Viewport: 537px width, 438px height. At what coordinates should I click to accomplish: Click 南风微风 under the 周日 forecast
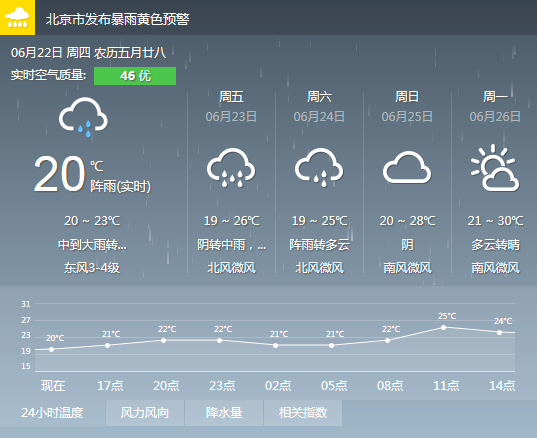point(407,268)
